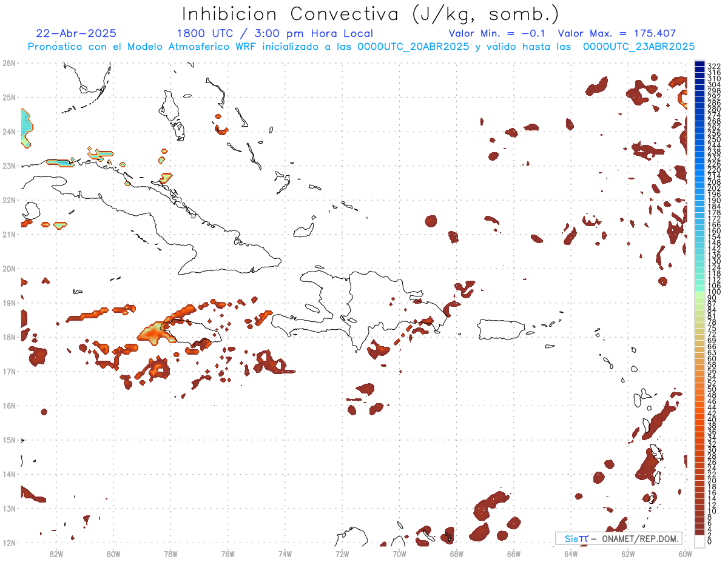Click the '21N' latitude label
Image resolution: width=728 pixels, height=562 pixels.
(x=9, y=234)
